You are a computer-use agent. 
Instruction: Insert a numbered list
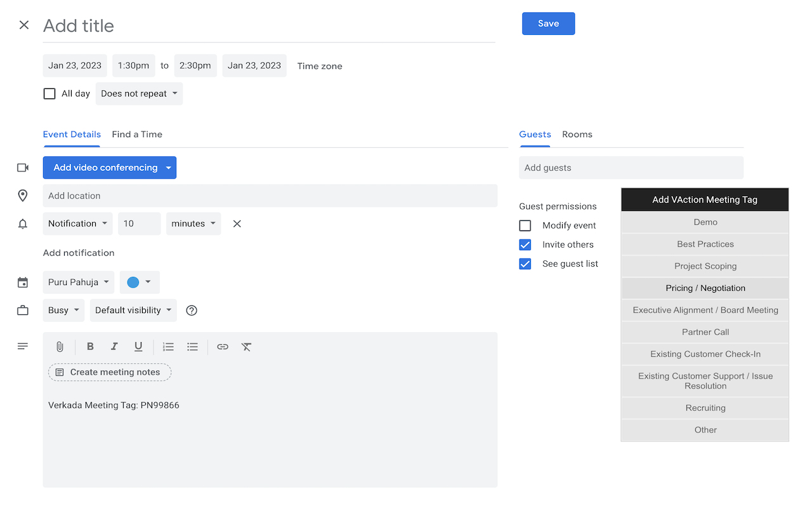pyautogui.click(x=168, y=347)
